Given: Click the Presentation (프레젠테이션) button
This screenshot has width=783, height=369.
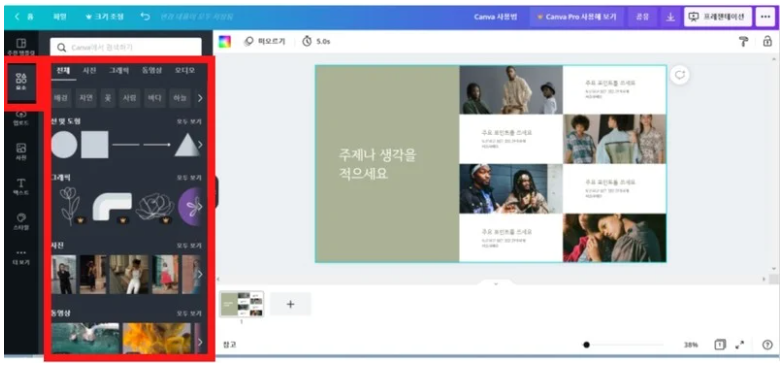Looking at the screenshot, I should (718, 16).
